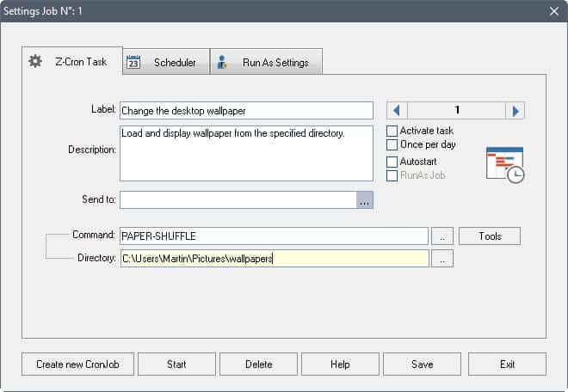Open the Tools button

pyautogui.click(x=489, y=236)
